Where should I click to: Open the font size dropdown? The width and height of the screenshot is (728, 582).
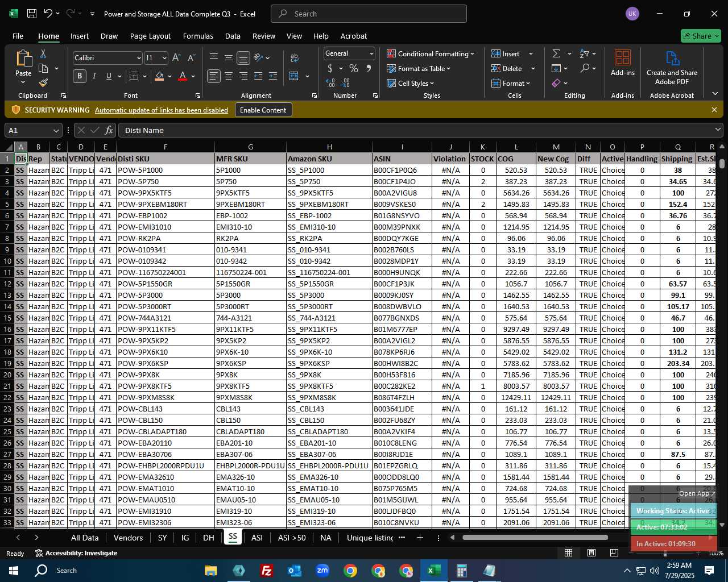click(x=164, y=58)
